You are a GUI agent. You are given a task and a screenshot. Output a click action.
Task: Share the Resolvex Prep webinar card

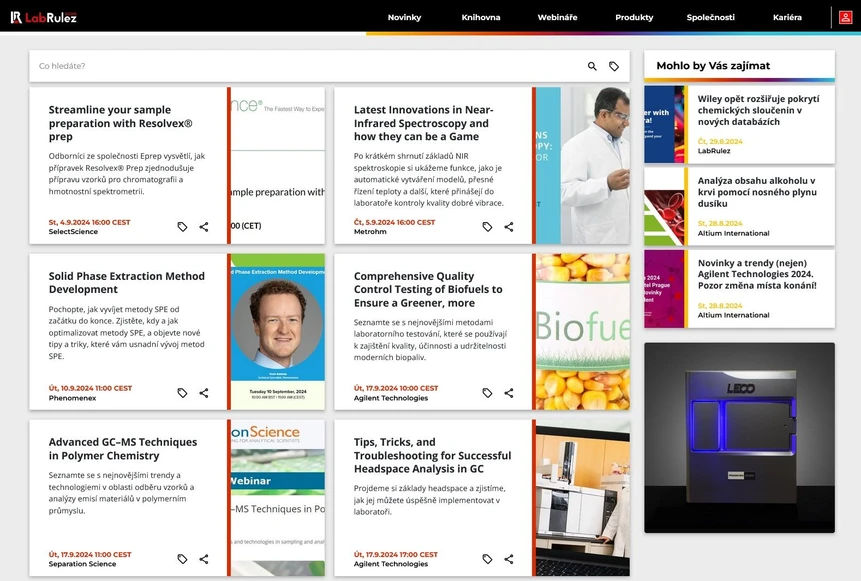click(204, 227)
